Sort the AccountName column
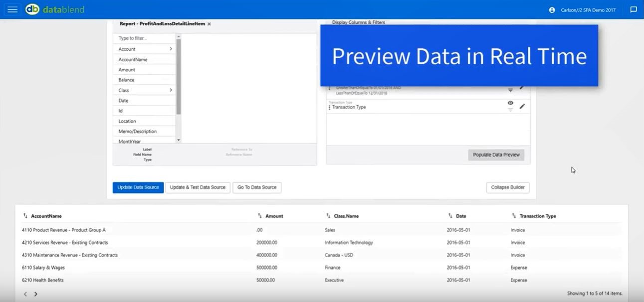The image size is (644, 302). (x=25, y=216)
